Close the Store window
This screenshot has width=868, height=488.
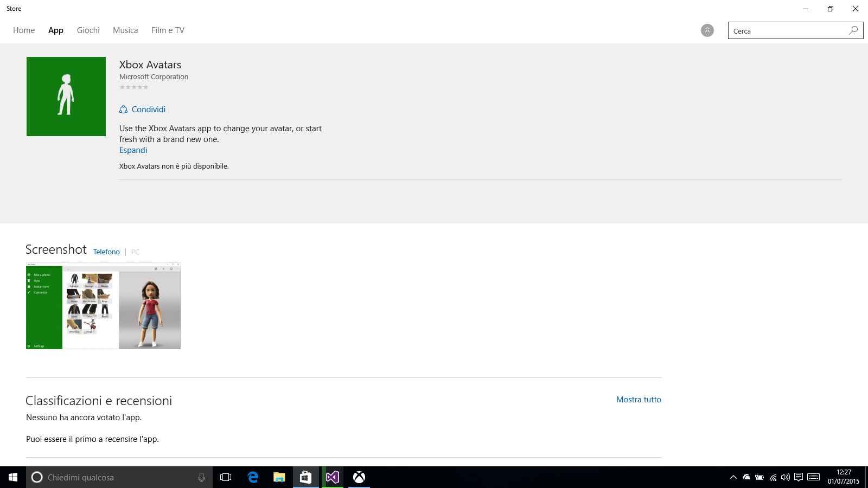click(856, 9)
